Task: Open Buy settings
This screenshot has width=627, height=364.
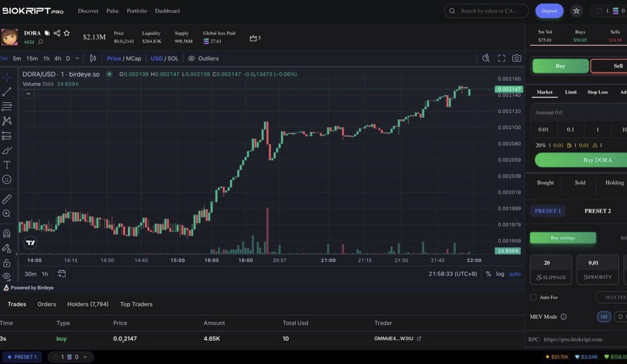Action: point(563,238)
